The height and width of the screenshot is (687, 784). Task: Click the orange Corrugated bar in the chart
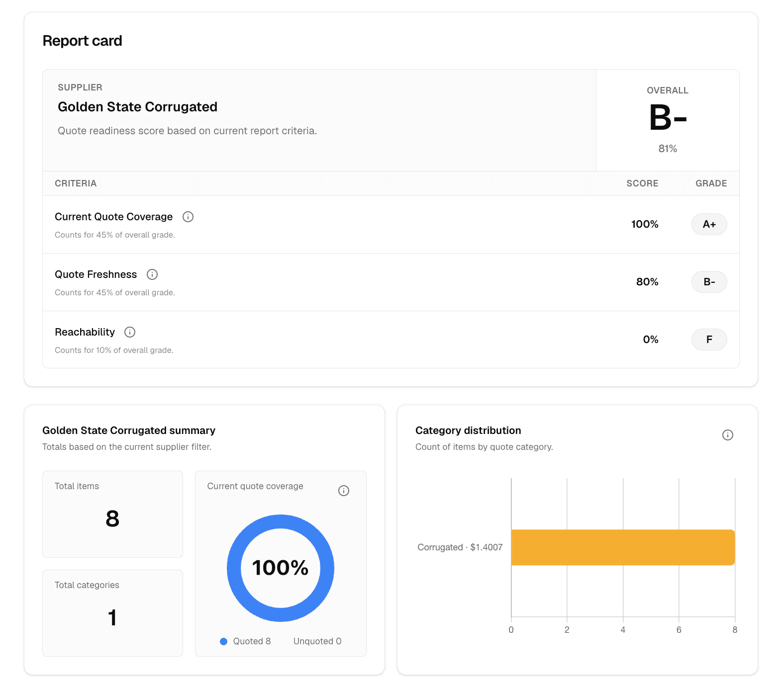[623, 547]
